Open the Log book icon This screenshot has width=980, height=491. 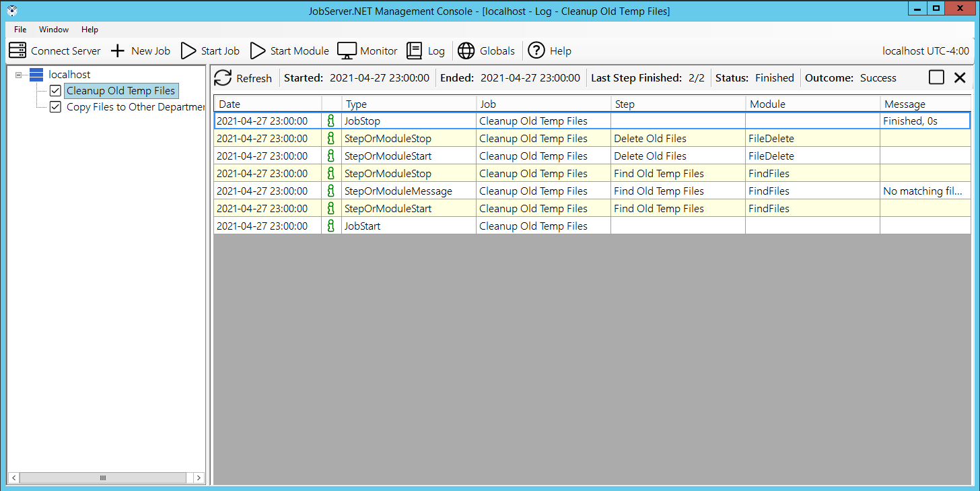tap(415, 51)
